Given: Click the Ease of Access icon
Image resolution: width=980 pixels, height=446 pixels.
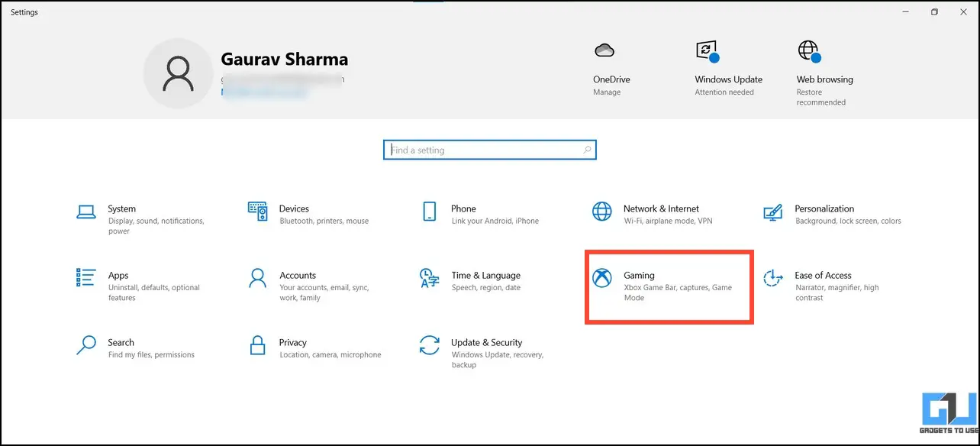Looking at the screenshot, I should (x=773, y=278).
